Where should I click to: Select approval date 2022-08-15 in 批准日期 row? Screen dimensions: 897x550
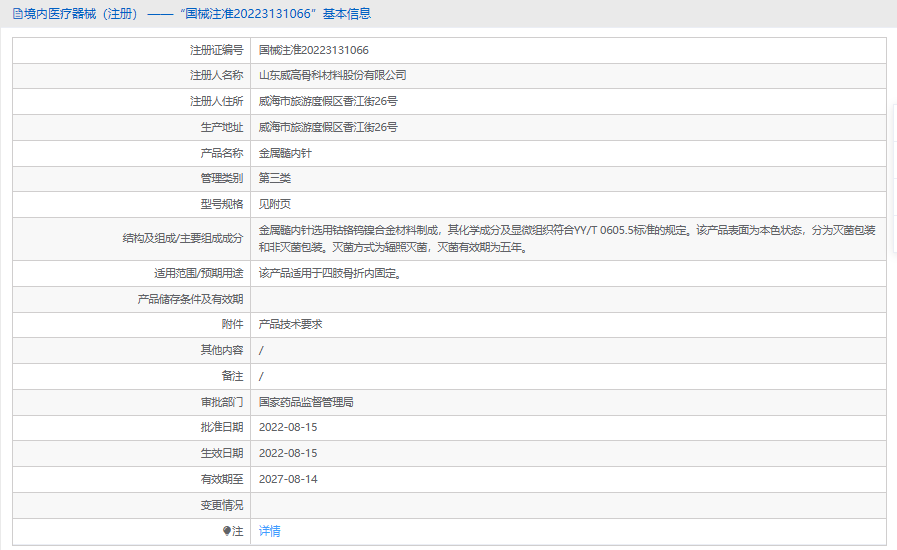tap(288, 428)
